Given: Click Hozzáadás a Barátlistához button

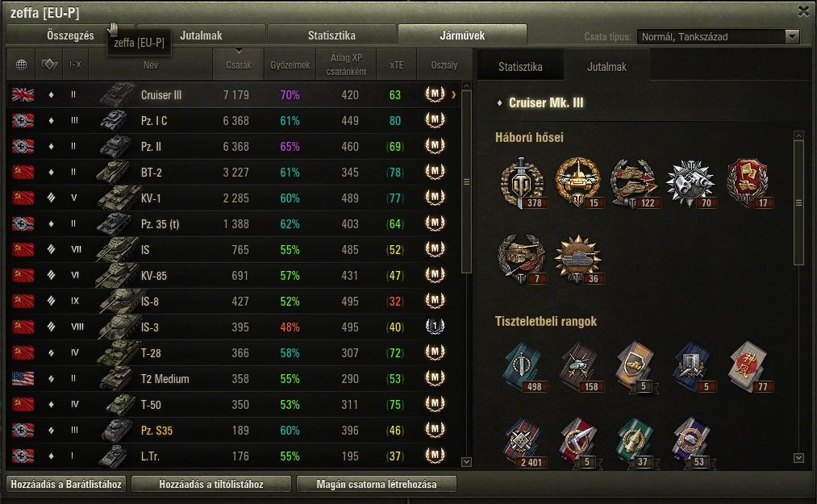Looking at the screenshot, I should 66,484.
